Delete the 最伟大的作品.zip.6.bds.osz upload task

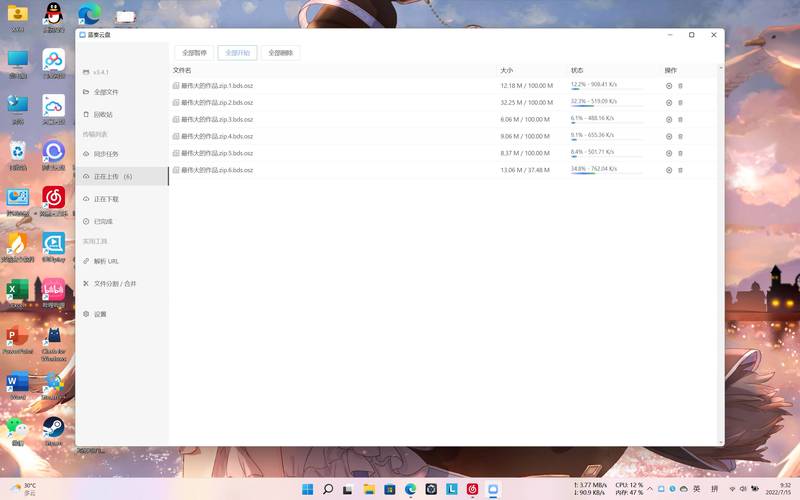(681, 171)
